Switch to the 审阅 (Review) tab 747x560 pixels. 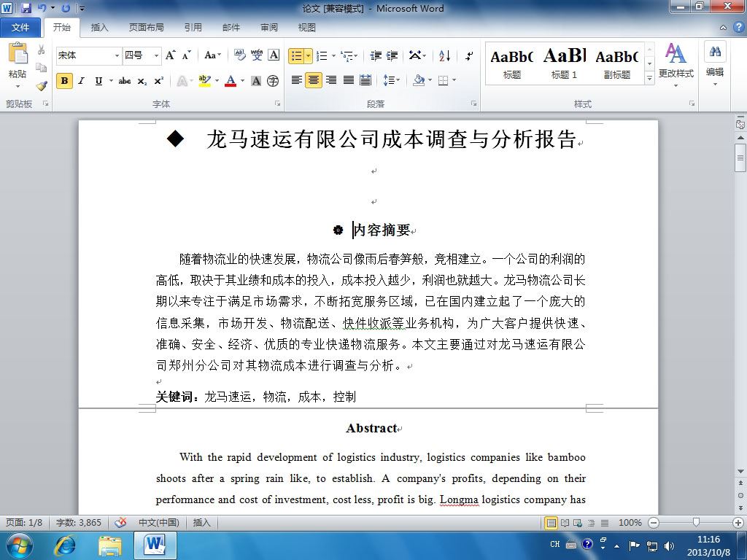pyautogui.click(x=269, y=28)
